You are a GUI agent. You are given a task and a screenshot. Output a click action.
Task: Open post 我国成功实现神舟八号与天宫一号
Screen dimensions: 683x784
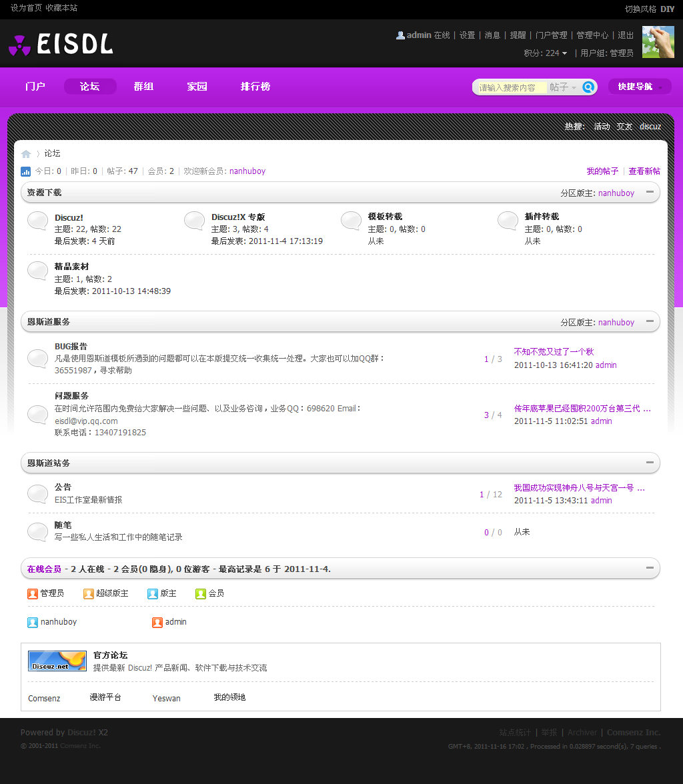580,487
